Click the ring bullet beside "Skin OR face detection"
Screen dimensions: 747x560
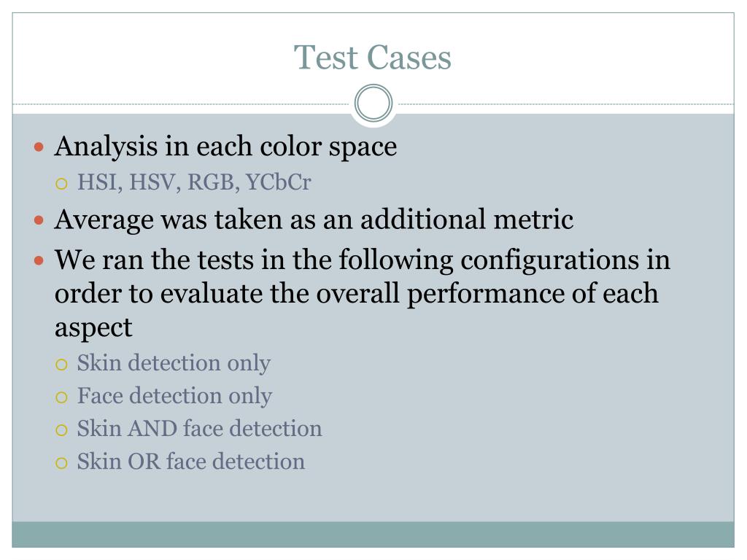click(61, 463)
